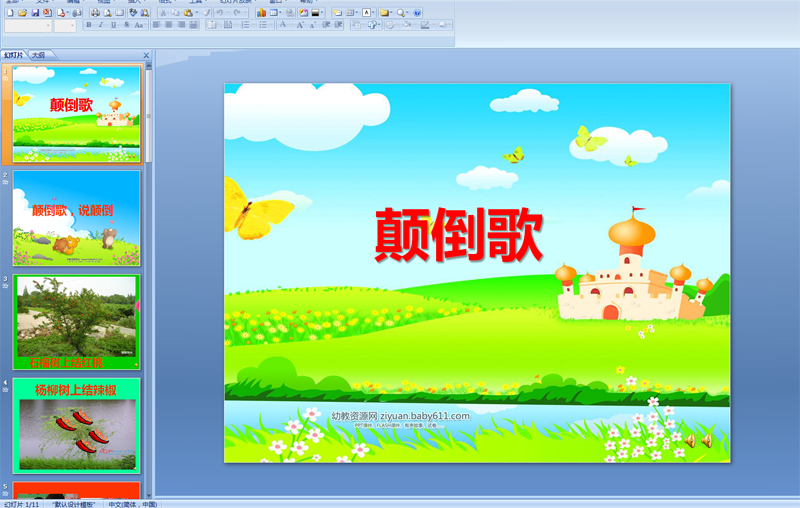Screen dimensions: 800x508
Task: Open the font color A button
Action: (x=283, y=24)
